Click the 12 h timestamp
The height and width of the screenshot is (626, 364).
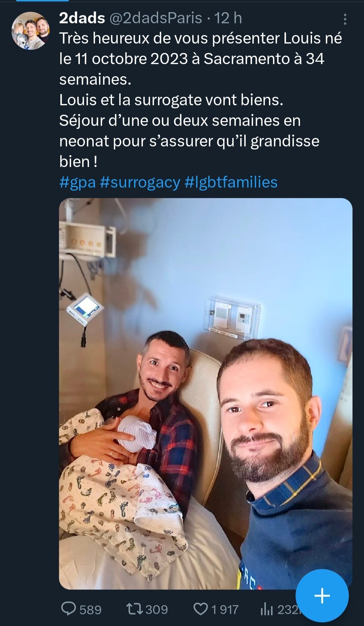(x=228, y=18)
